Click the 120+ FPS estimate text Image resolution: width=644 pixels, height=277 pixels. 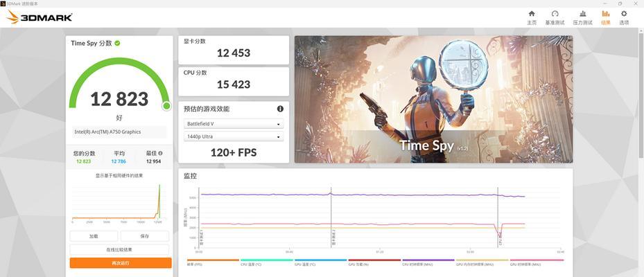(234, 152)
